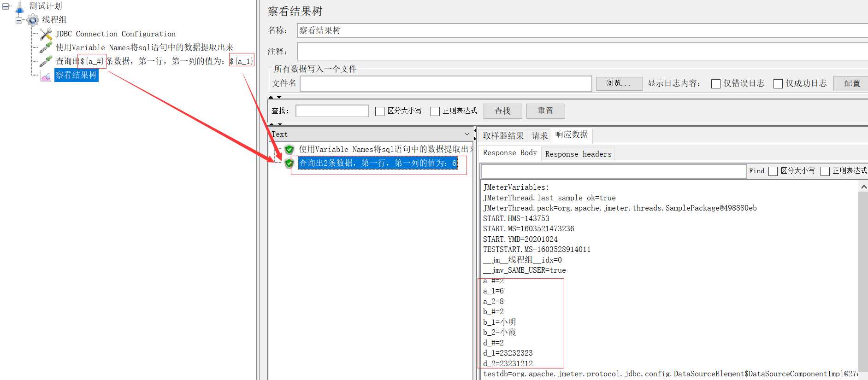Toggle 正则表达式 checkbox beside Find

coord(825,171)
